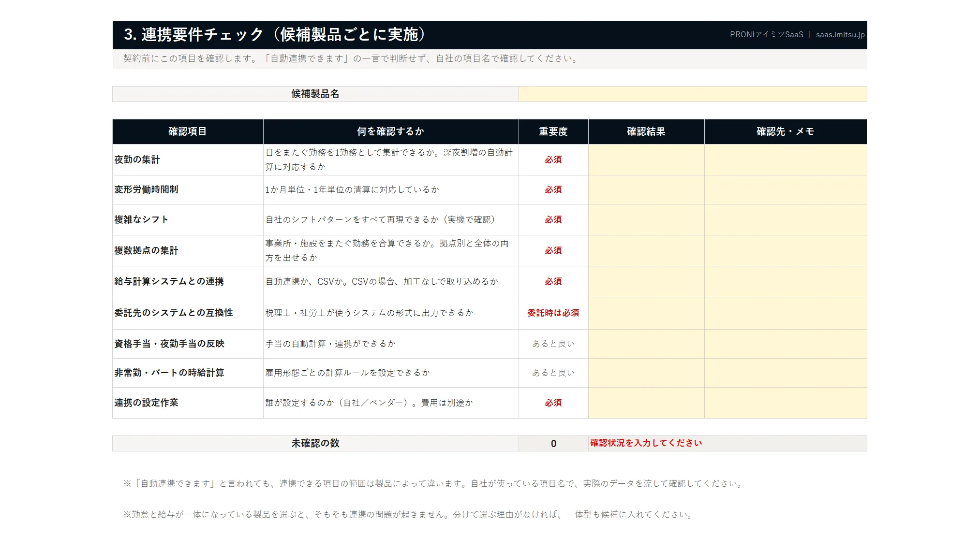This screenshot has width=980, height=551.
Task: Click あると良い in the 資格手当 row
Action: click(x=553, y=344)
